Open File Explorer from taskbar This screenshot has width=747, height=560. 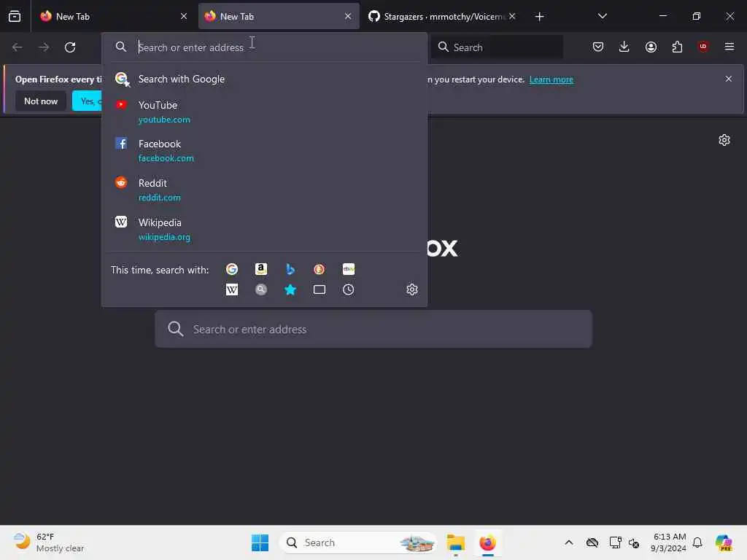pos(455,542)
